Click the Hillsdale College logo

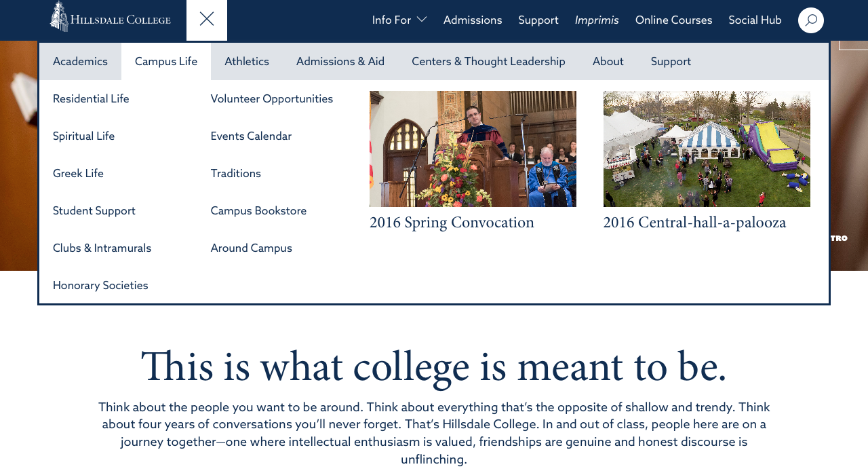(110, 18)
